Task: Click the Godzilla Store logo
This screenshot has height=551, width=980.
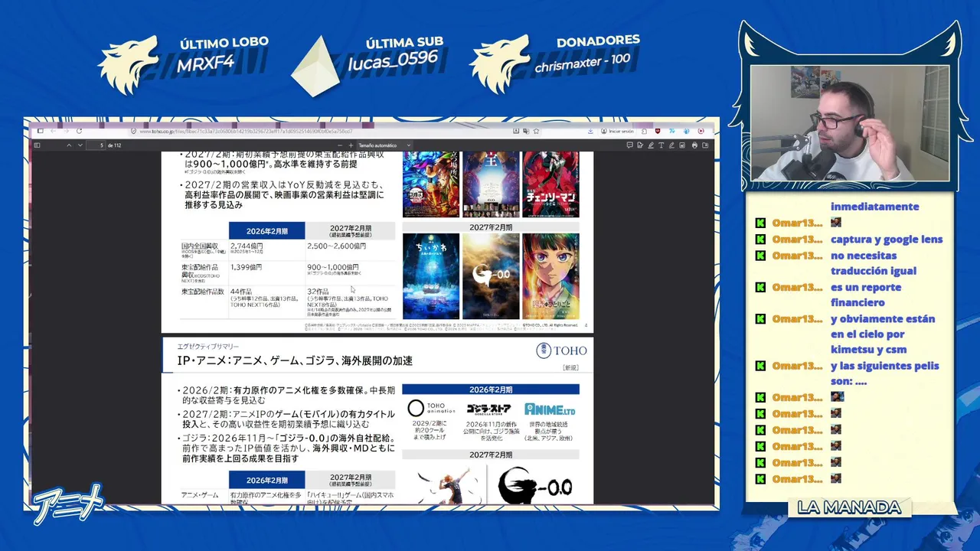Action: pyautogui.click(x=488, y=409)
